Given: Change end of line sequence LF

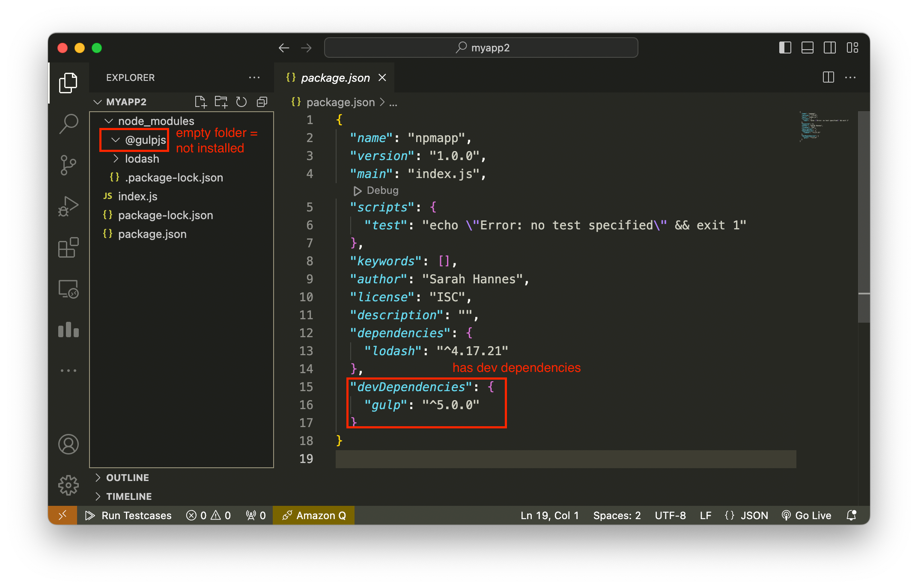Looking at the screenshot, I should [x=706, y=515].
